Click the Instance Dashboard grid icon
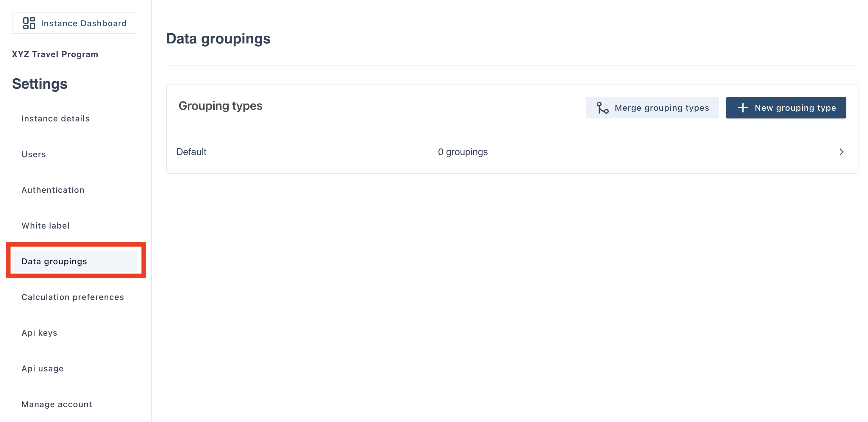Image resolution: width=868 pixels, height=422 pixels. 29,23
